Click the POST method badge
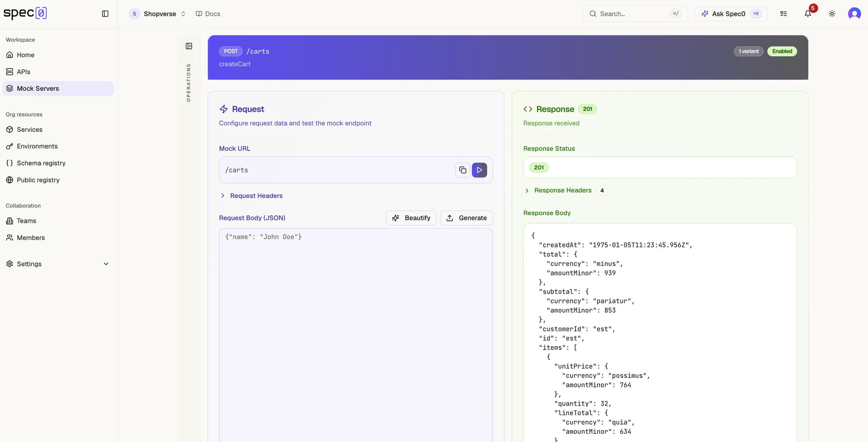 point(231,51)
